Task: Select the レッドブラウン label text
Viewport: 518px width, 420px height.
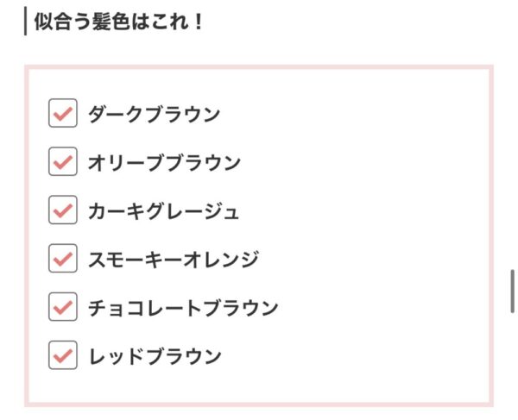Action: (155, 356)
